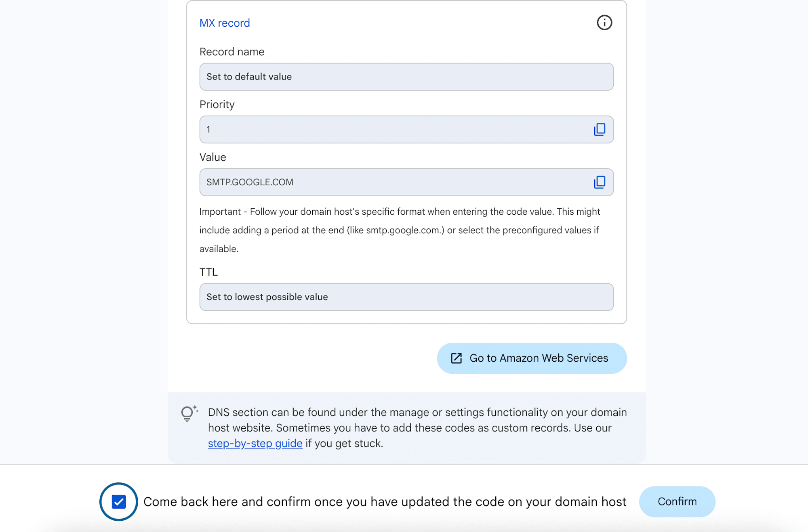Uncheck the domain host confirmation checkbox
This screenshot has height=532, width=808.
pos(119,502)
